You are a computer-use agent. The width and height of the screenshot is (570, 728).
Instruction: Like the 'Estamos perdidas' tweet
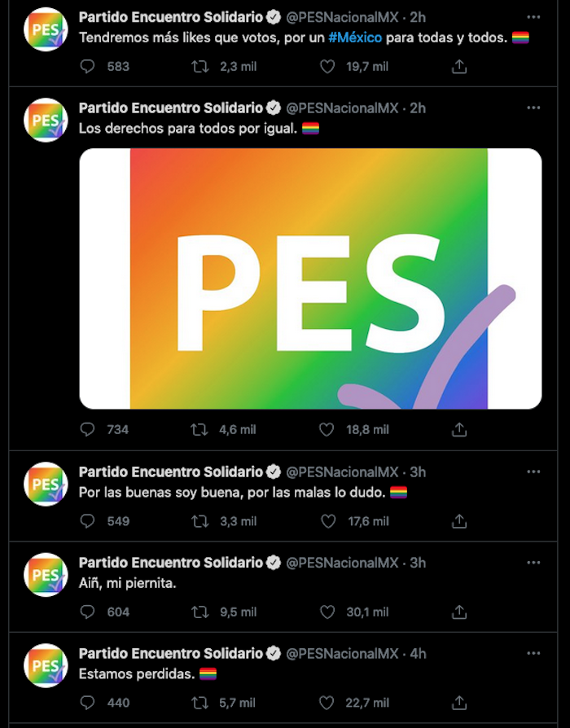327,702
